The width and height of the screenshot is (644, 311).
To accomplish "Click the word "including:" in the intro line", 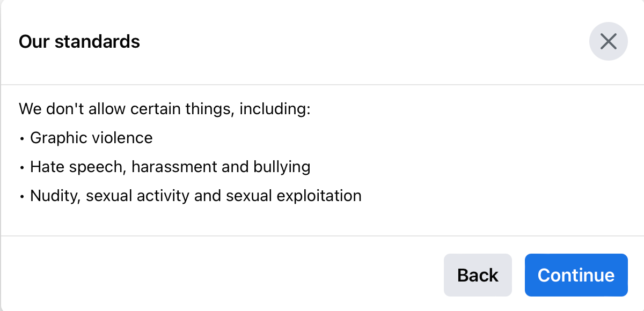I will click(275, 109).
